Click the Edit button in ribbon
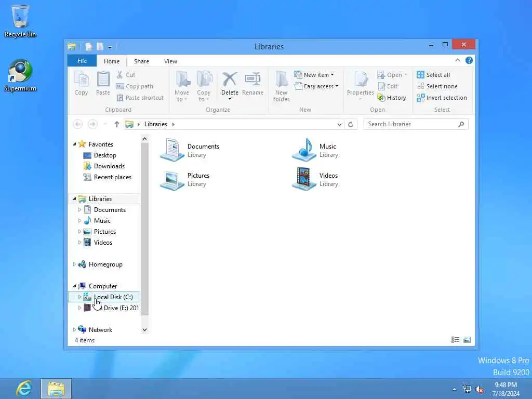 click(388, 86)
